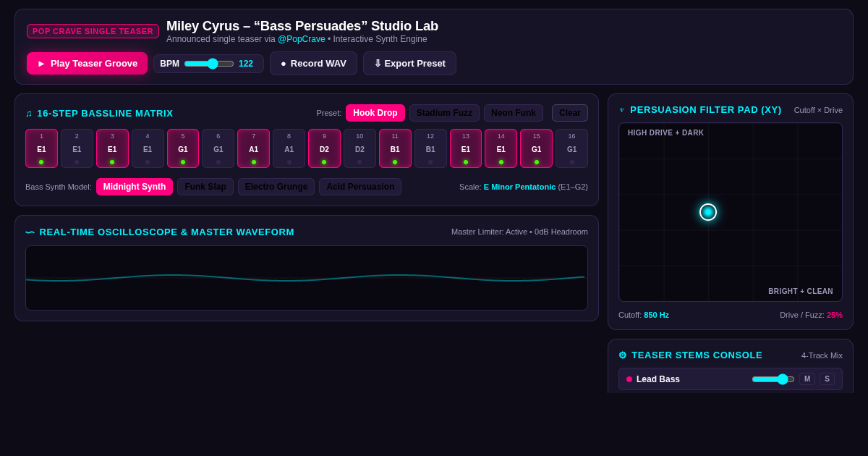This screenshot has width=868, height=456.
Task: Click the 4-Track Mix label
Action: pos(822,355)
